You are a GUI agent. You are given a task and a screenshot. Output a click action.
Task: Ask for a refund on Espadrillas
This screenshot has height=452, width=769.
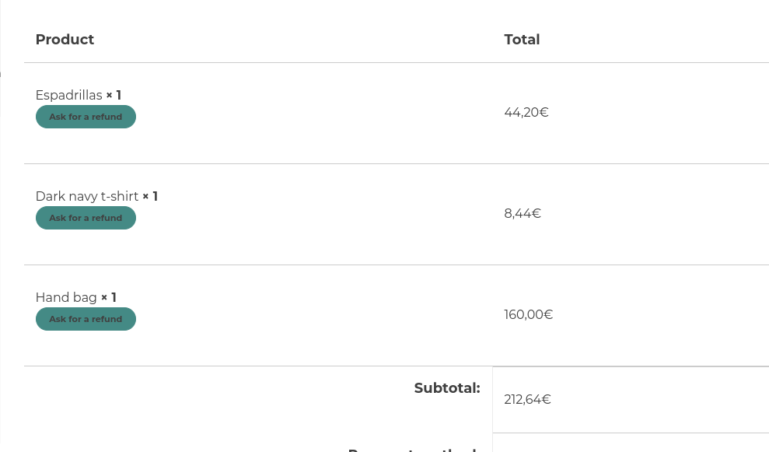pyautogui.click(x=86, y=117)
